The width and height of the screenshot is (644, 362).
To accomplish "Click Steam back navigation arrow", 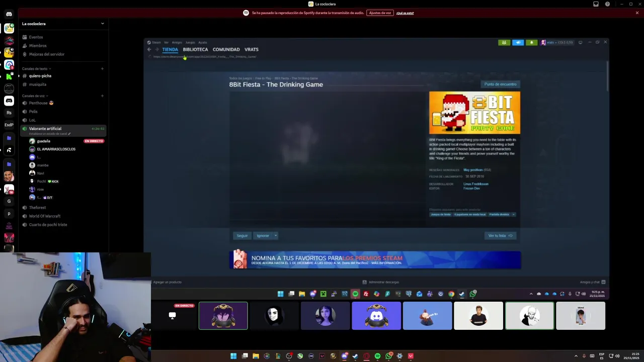I will click(x=149, y=50).
